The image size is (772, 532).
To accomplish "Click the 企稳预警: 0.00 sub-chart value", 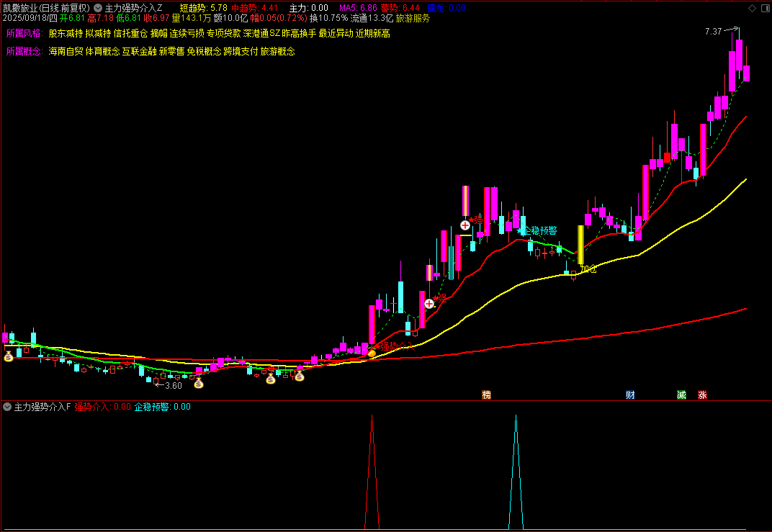I will (163, 407).
